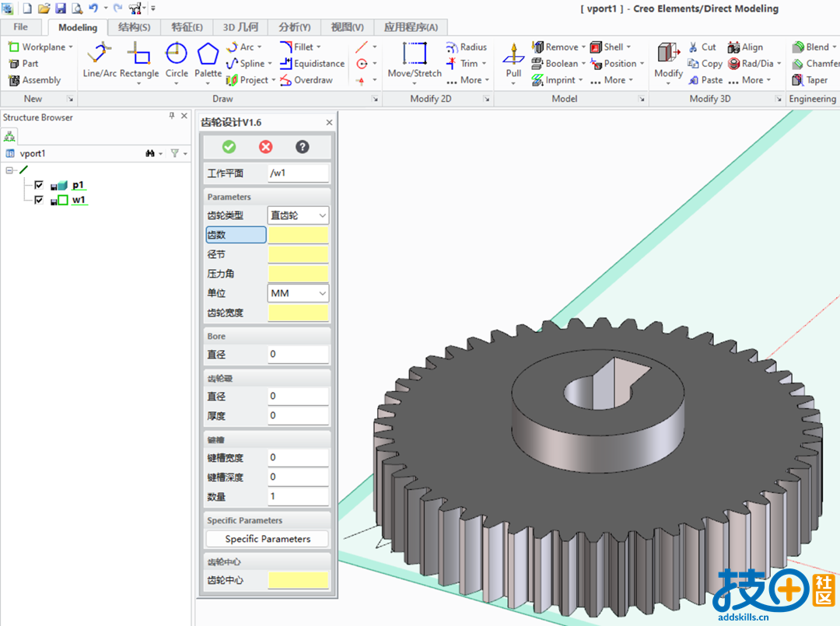Image resolution: width=840 pixels, height=626 pixels.
Task: Click the Copy tool in Modify 3D
Action: [x=705, y=64]
